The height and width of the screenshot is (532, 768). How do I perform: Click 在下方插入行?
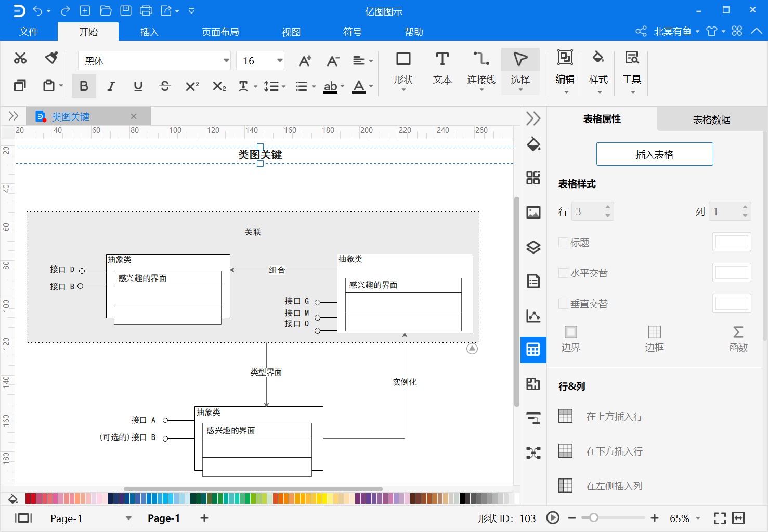click(601, 451)
